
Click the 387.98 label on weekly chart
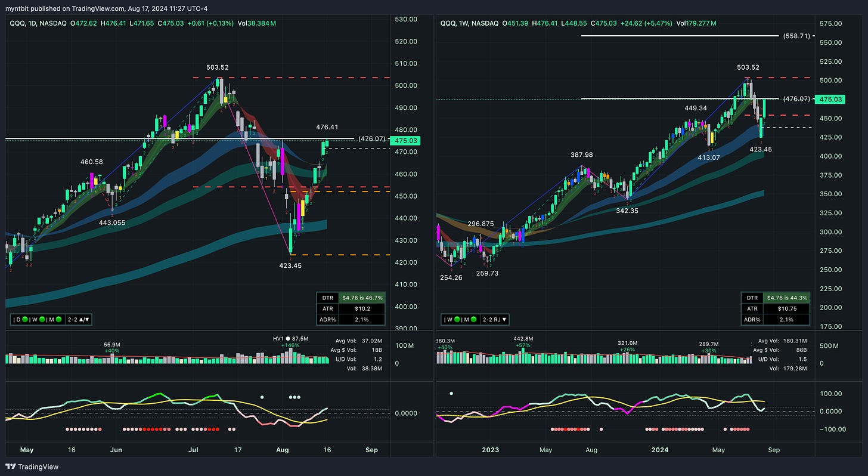coord(582,154)
